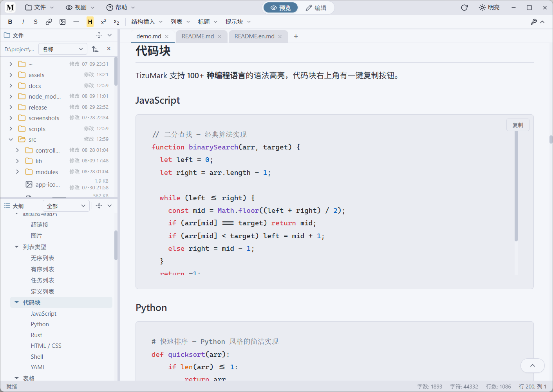Click the 行 200, 列 1 status
Screen dimensions: 553x392
click(x=533, y=387)
